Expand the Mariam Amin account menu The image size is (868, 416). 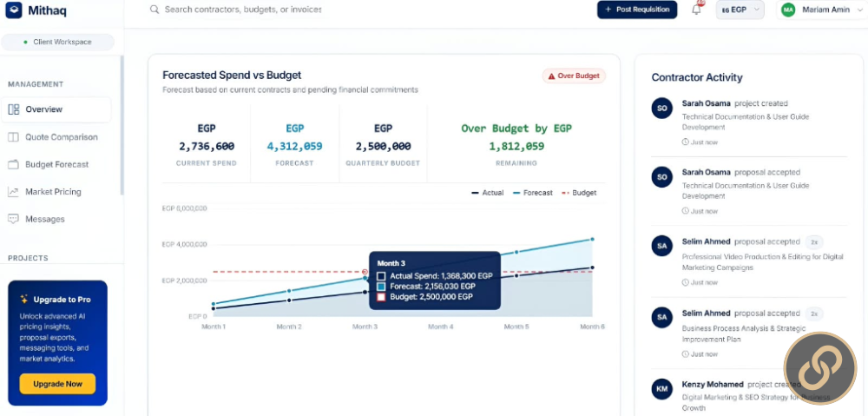pyautogui.click(x=821, y=10)
